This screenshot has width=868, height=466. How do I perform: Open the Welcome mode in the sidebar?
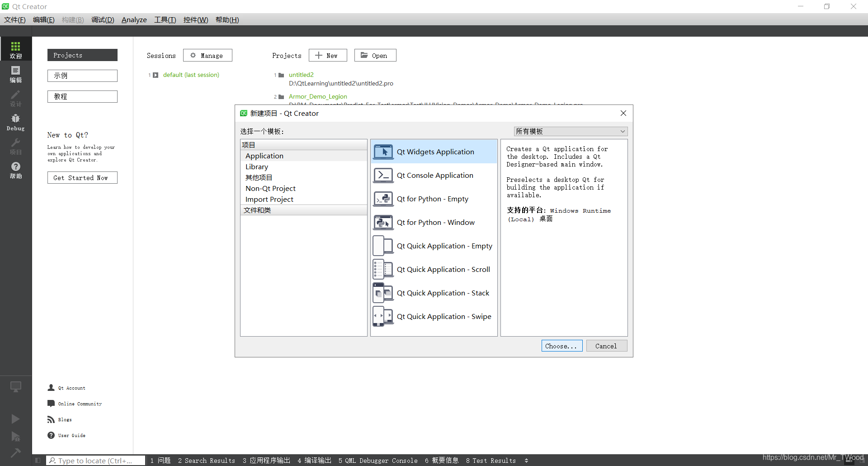point(15,48)
